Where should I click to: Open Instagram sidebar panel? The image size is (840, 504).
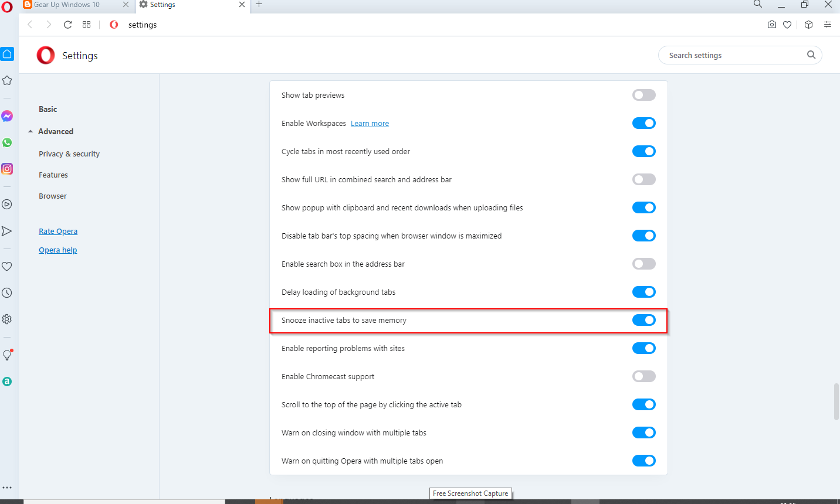pyautogui.click(x=7, y=169)
